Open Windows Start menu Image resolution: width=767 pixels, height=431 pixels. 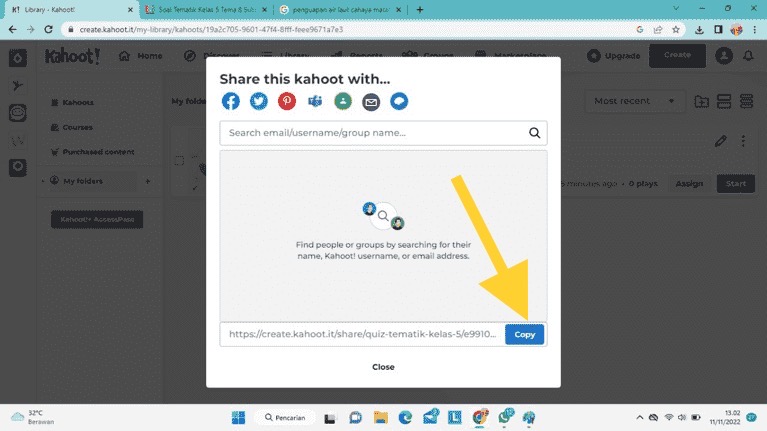point(238,417)
